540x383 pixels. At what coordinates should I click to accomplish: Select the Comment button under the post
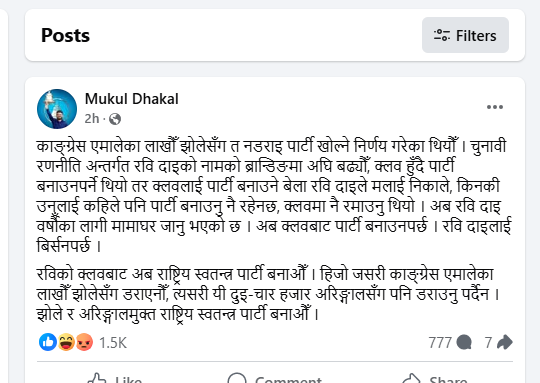coord(275,378)
